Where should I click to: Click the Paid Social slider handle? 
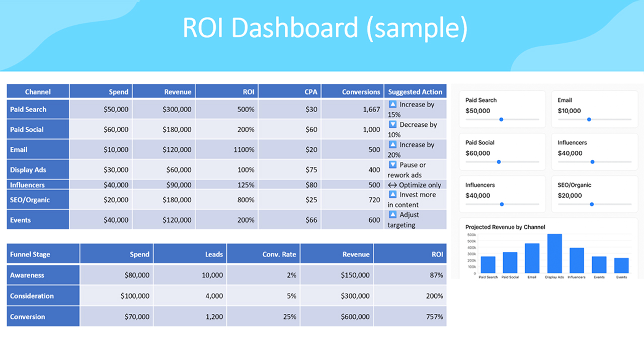tap(499, 162)
